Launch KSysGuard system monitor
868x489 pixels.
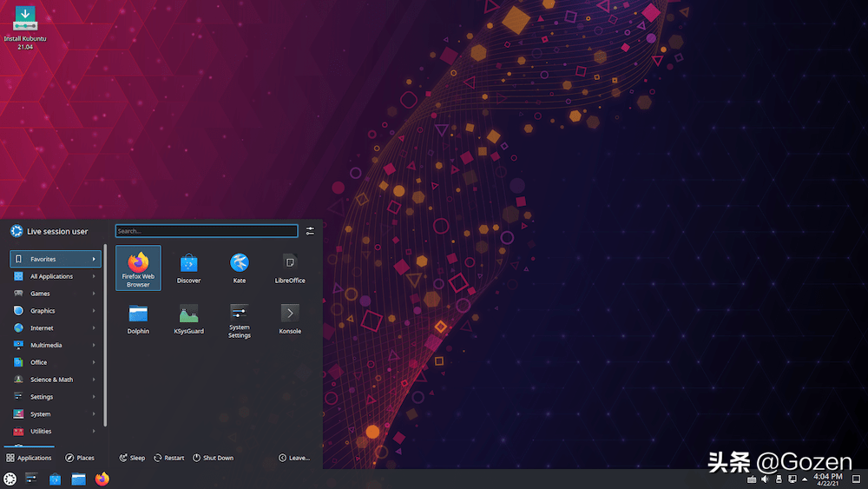(x=188, y=319)
